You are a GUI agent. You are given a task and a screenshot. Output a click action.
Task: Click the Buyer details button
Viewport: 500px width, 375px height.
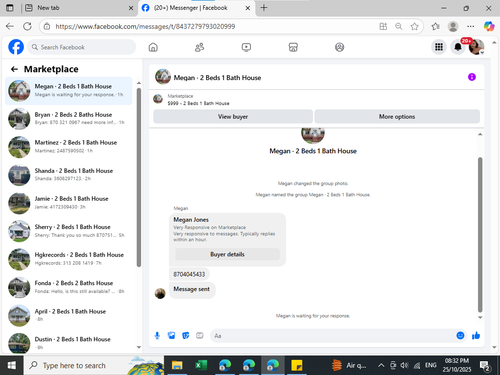coord(227,254)
